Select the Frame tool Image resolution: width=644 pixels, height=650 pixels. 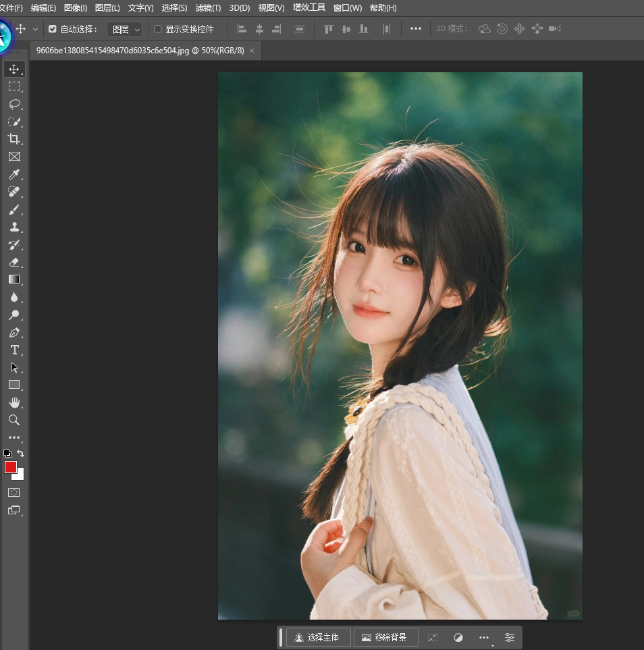point(14,157)
